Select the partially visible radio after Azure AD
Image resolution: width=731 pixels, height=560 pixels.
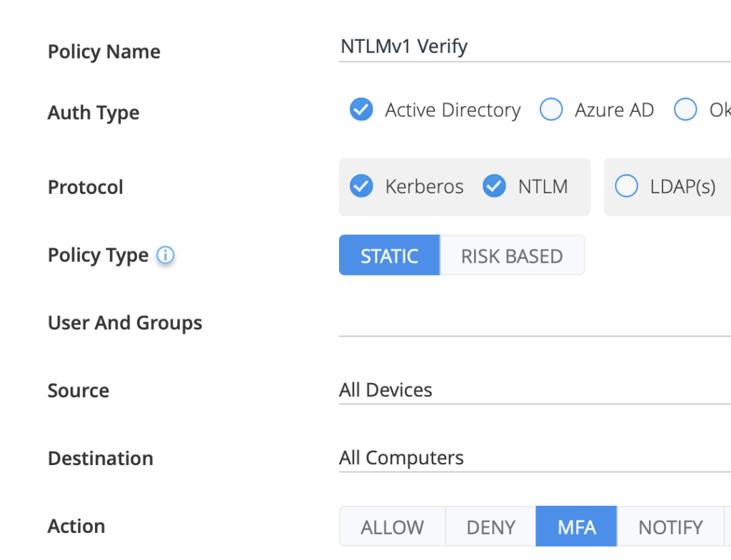685,110
